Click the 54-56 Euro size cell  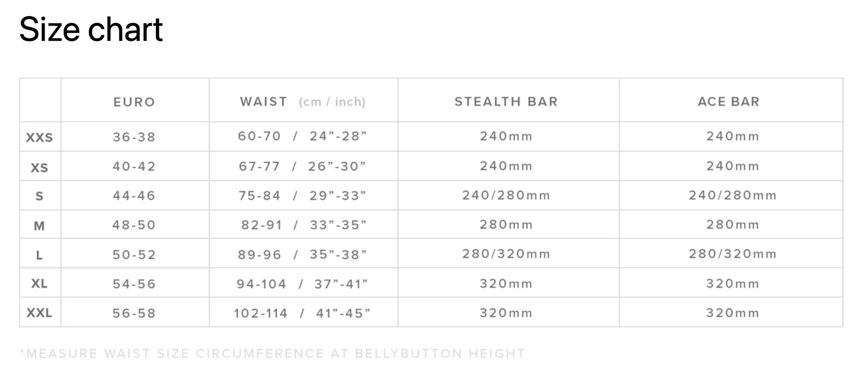[x=134, y=284]
